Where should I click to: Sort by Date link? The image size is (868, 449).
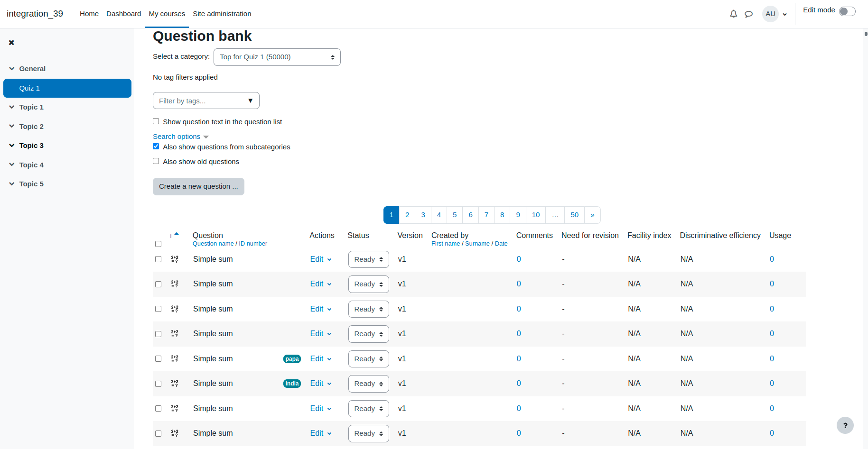501,244
